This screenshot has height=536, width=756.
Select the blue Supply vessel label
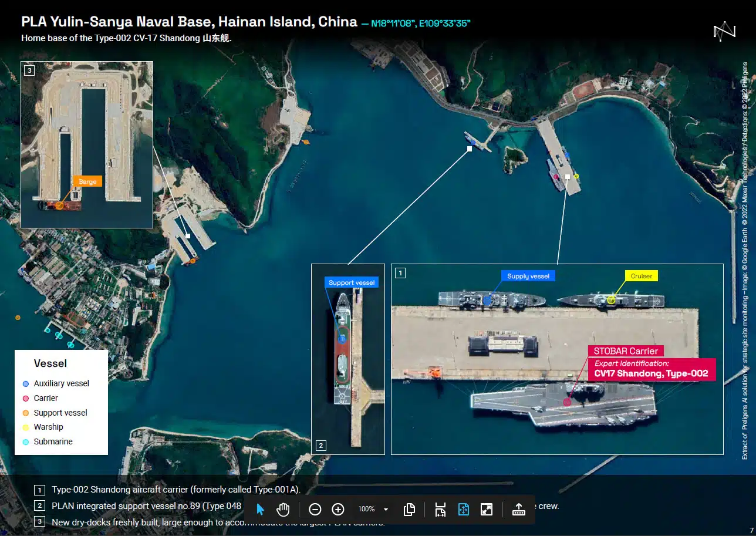528,276
